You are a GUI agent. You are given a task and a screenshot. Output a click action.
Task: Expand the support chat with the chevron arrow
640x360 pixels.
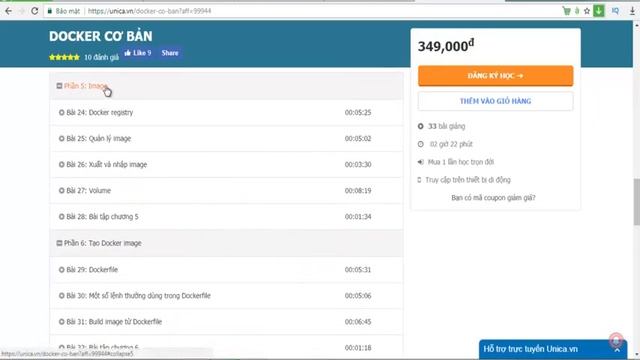tap(617, 350)
